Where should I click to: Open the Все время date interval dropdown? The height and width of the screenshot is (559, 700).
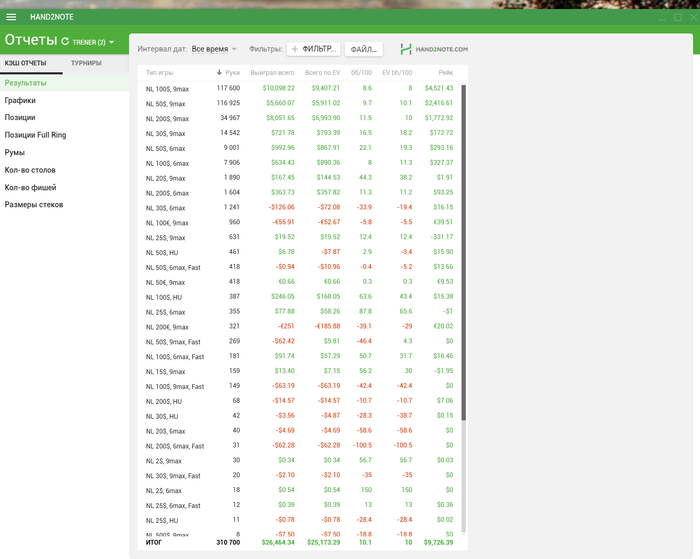coord(214,49)
